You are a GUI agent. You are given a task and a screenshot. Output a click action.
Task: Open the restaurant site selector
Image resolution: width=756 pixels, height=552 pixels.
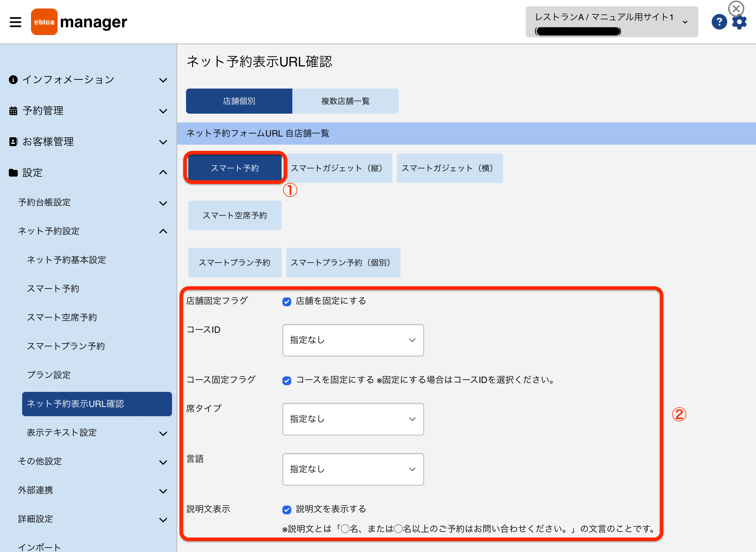click(x=612, y=22)
